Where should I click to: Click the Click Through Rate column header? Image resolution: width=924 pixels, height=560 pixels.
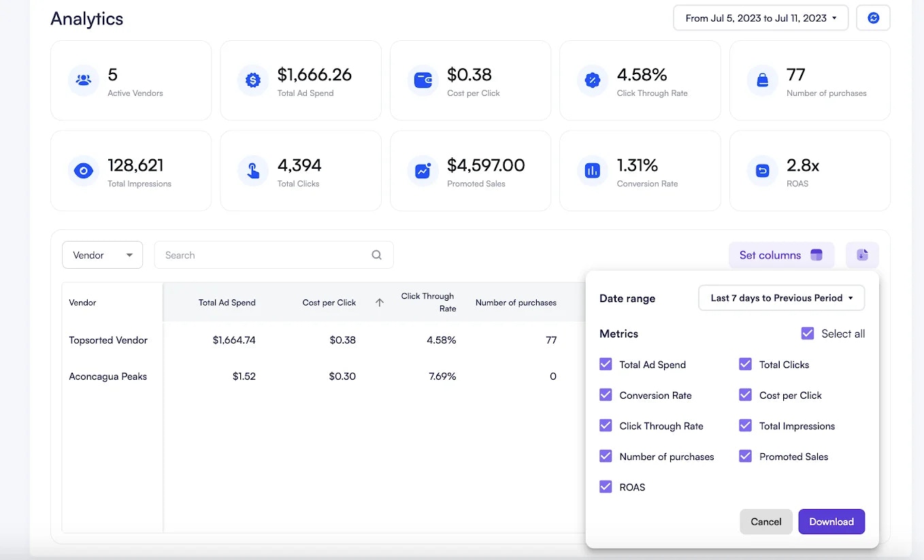(x=427, y=302)
